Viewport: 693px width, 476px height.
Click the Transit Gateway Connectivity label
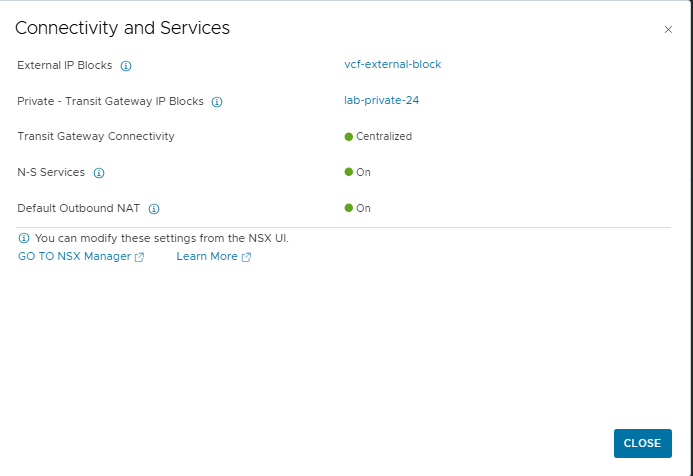click(95, 136)
